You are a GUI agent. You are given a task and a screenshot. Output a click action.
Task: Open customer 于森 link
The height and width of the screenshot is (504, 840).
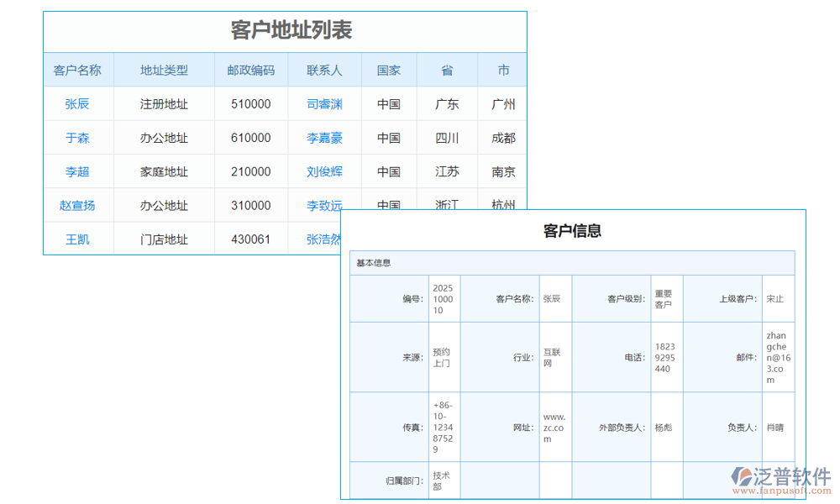click(x=77, y=138)
